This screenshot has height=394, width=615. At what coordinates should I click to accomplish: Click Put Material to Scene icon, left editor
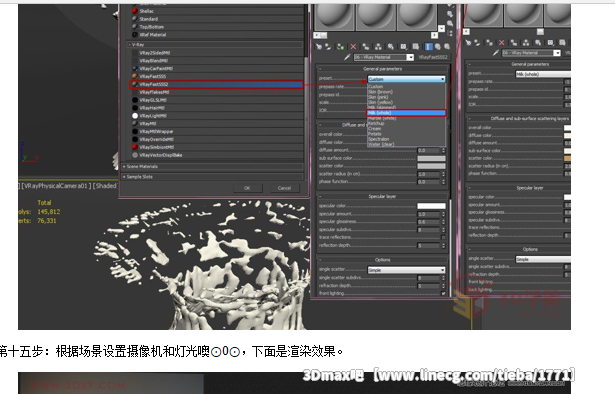(x=328, y=47)
